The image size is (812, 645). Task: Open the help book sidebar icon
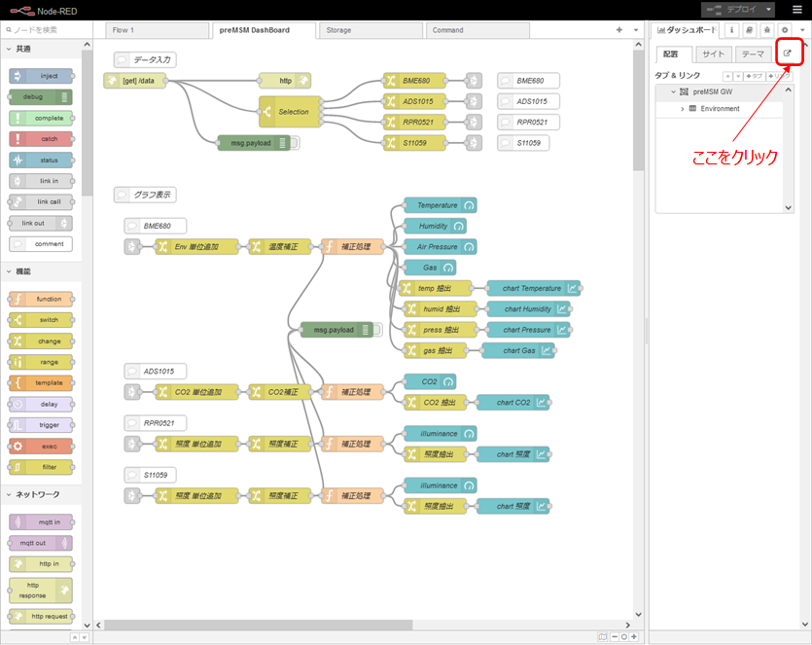click(x=749, y=30)
